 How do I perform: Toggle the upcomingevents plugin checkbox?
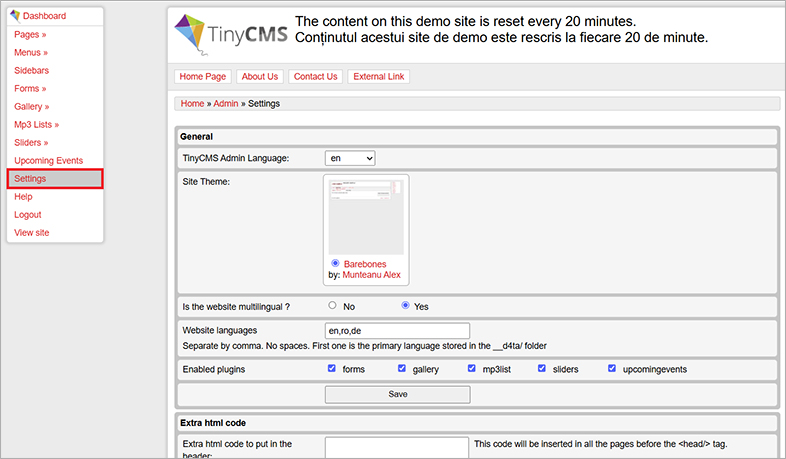pos(612,369)
